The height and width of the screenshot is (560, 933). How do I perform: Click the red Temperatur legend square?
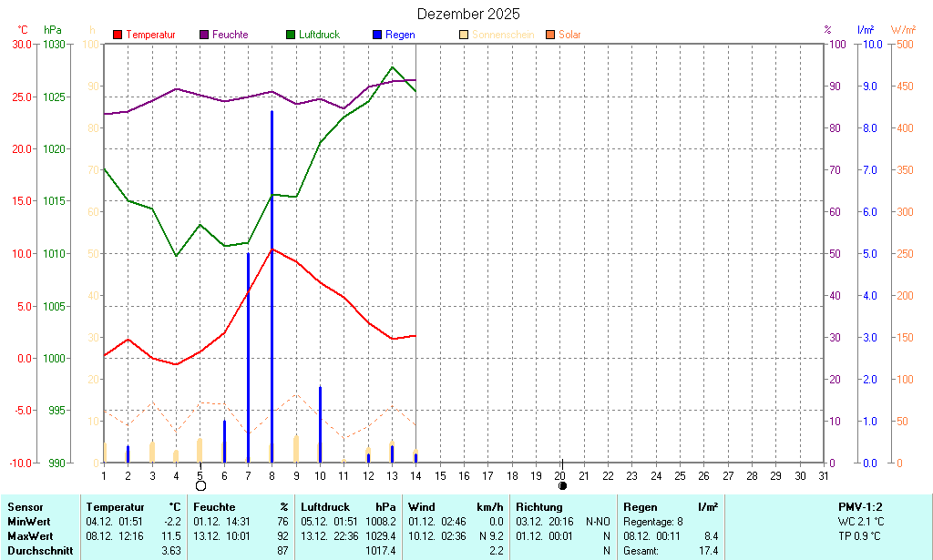(x=118, y=35)
